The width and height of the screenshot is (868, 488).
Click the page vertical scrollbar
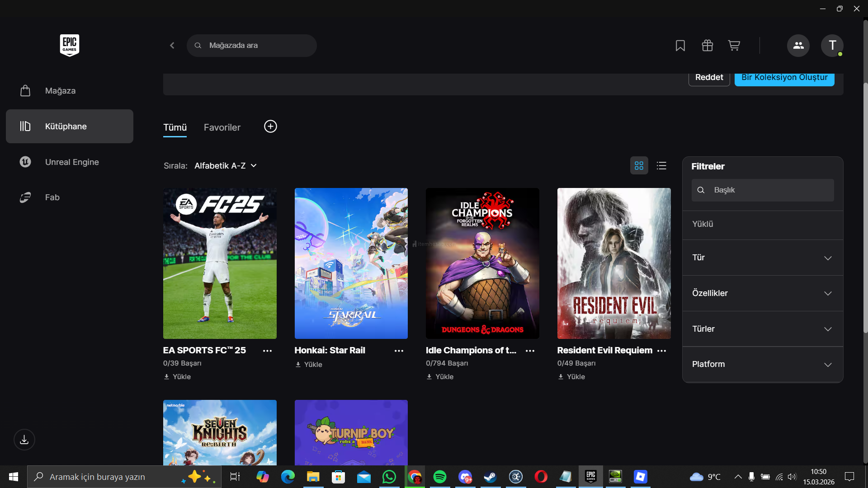[x=865, y=208]
